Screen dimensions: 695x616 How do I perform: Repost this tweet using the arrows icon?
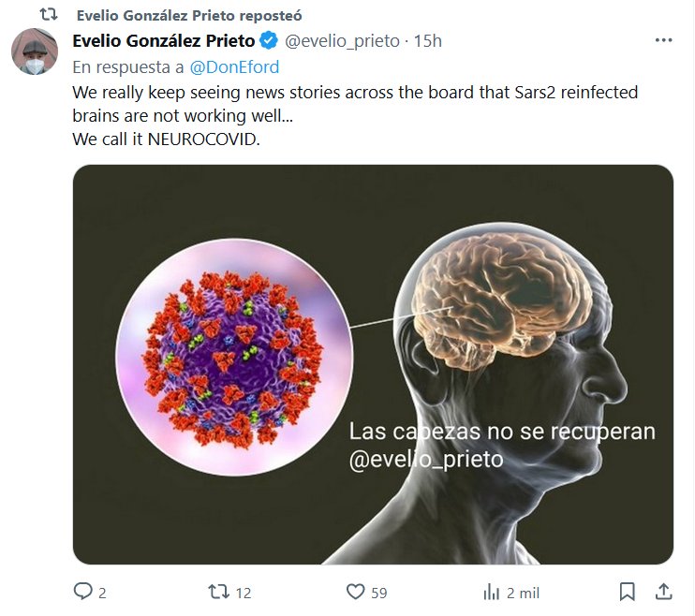click(217, 592)
